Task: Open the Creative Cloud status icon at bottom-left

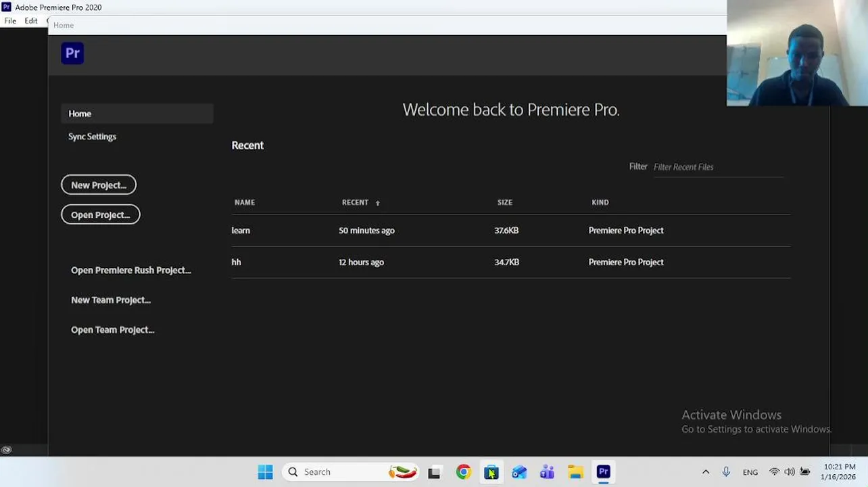Action: (x=6, y=450)
